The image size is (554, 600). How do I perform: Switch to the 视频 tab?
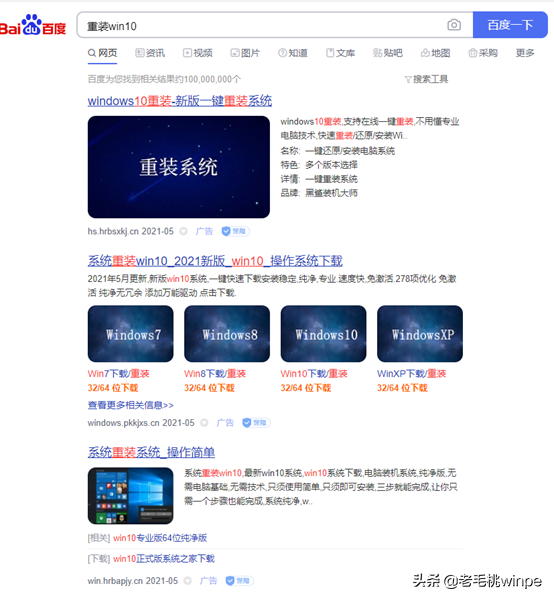click(197, 53)
